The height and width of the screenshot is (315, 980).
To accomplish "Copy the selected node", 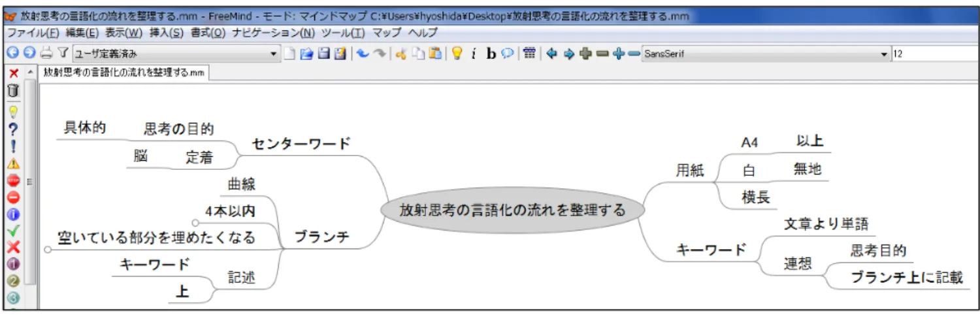I will click(x=418, y=54).
